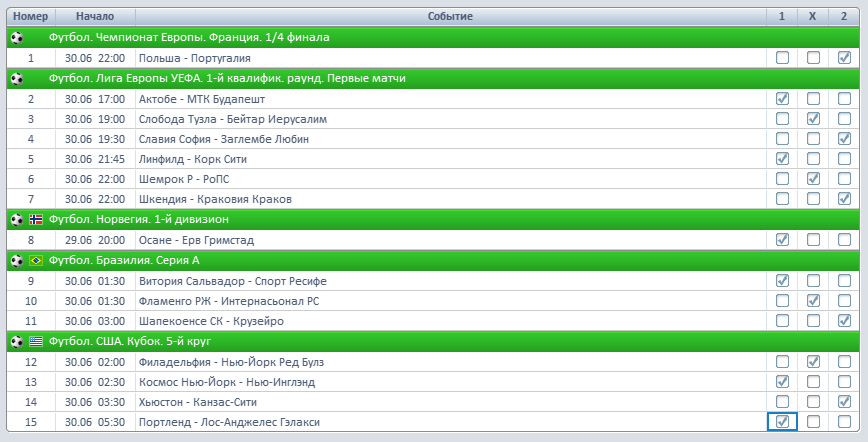This screenshot has height=442, width=868.
Task: Check draw X for Польша - Португалия
Action: point(813,58)
